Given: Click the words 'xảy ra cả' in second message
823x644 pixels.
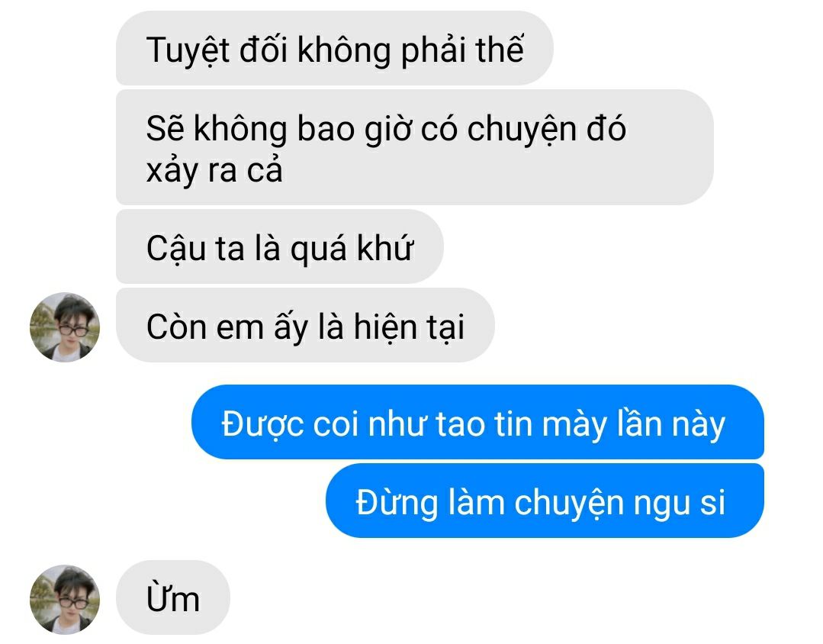Looking at the screenshot, I should (214, 170).
